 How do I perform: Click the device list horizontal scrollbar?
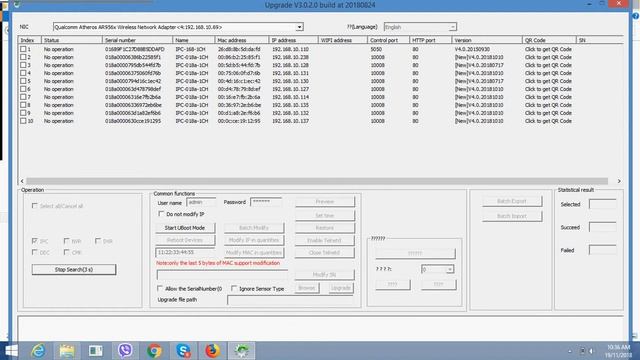(317, 181)
